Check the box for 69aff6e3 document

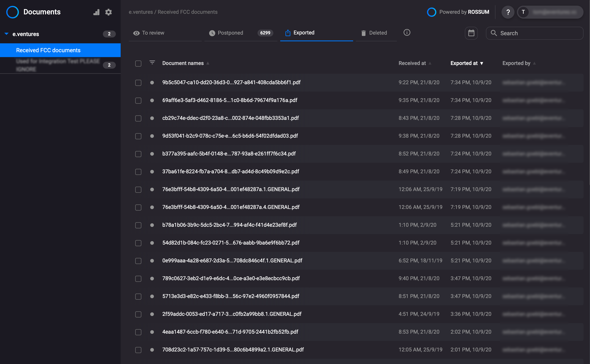[138, 100]
